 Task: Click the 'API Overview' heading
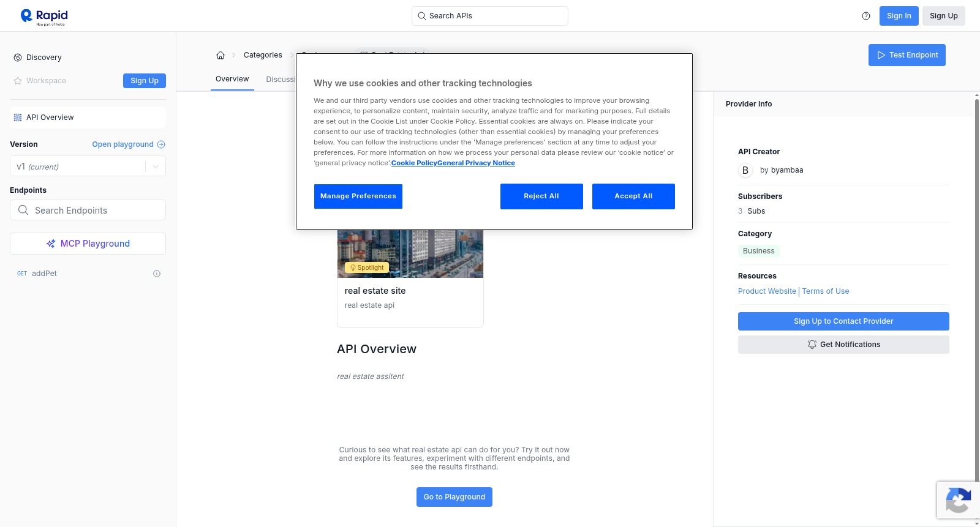pos(377,349)
